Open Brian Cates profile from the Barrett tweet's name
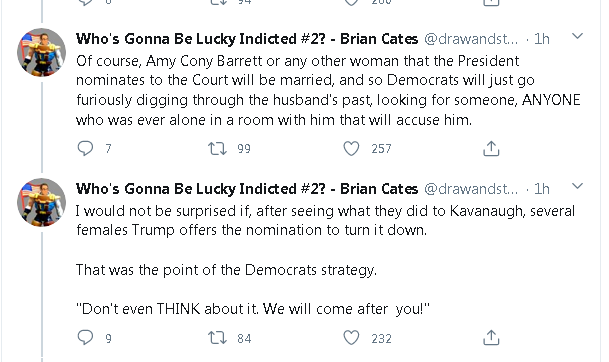 coord(247,39)
